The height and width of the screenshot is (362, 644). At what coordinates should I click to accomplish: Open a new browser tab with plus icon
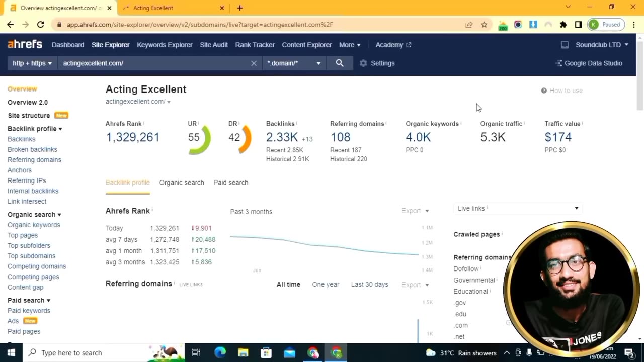point(240,8)
